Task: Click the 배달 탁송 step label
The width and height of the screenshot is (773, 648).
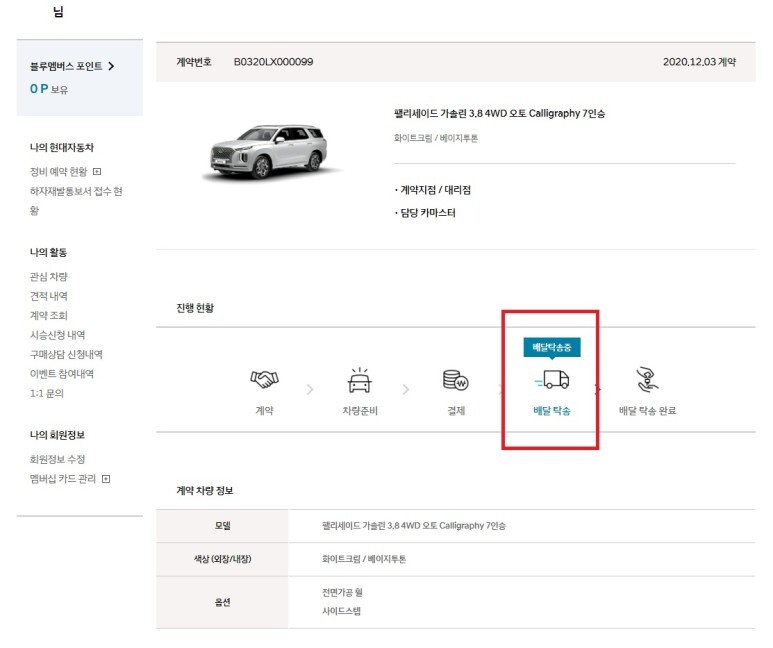Action: 552,410
